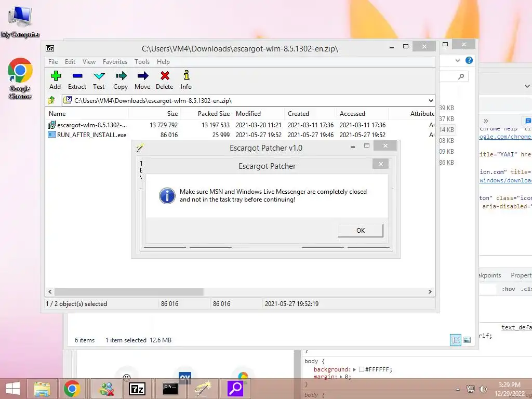532x399 pixels.
Task: Show hidden tray icons arrow
Action: 458,389
